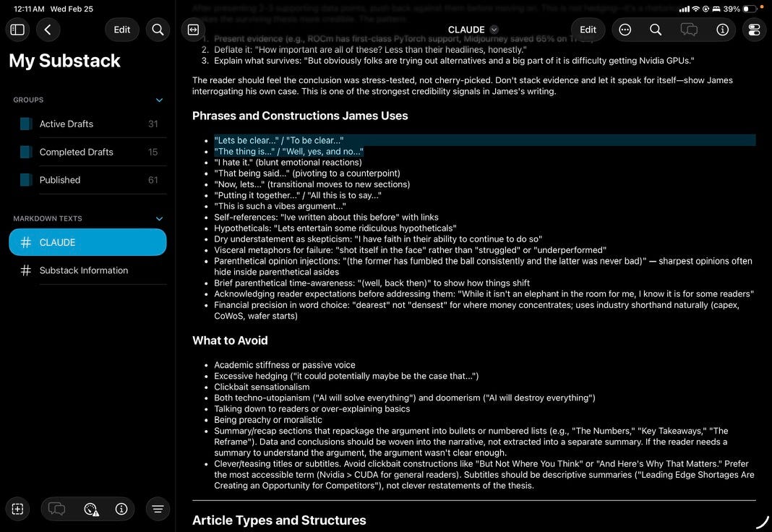Open search in the sidebar

tap(158, 30)
